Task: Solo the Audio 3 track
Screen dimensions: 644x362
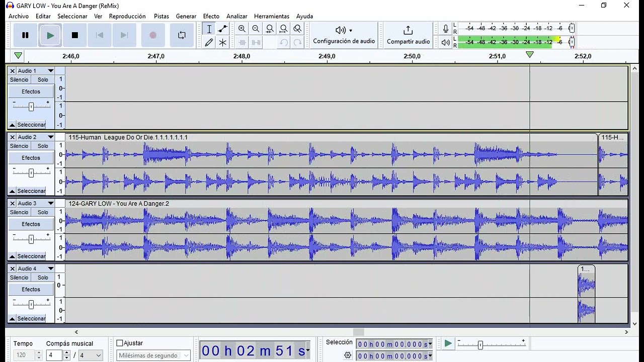Action: pyautogui.click(x=43, y=213)
